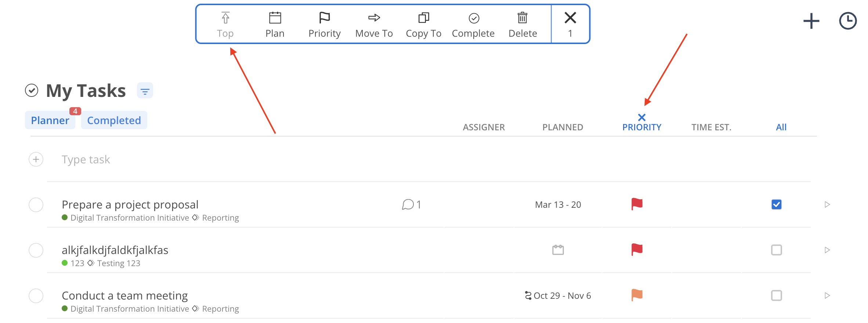Click the Delete trash icon
The width and height of the screenshot is (868, 323).
pos(522,18)
